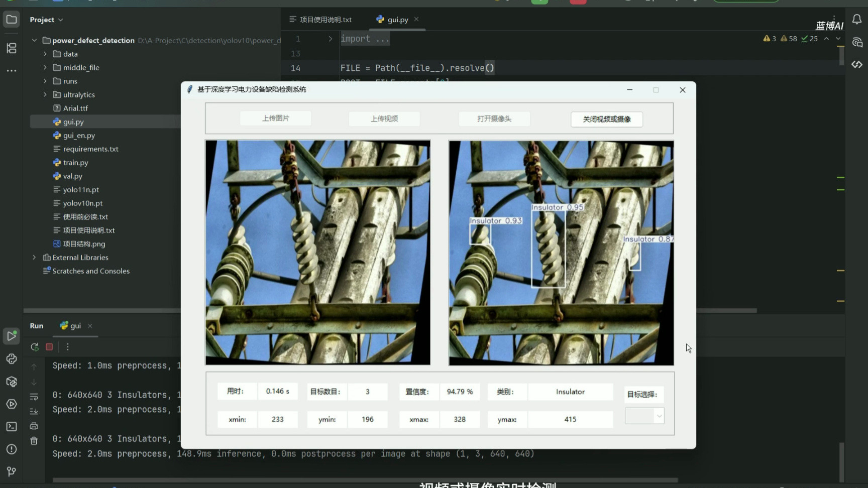
Task: Open the Terminal tool window
Action: [11, 426]
